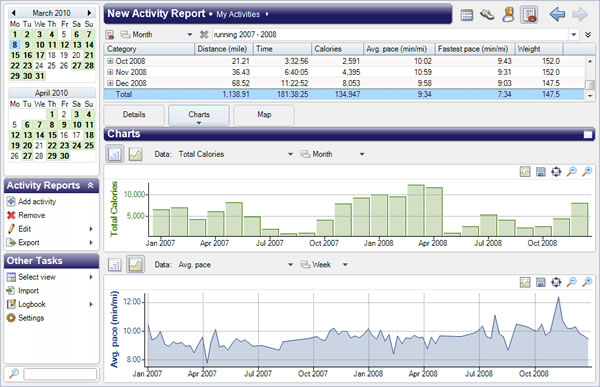Switch Total Calories chart to line graph

(x=135, y=154)
